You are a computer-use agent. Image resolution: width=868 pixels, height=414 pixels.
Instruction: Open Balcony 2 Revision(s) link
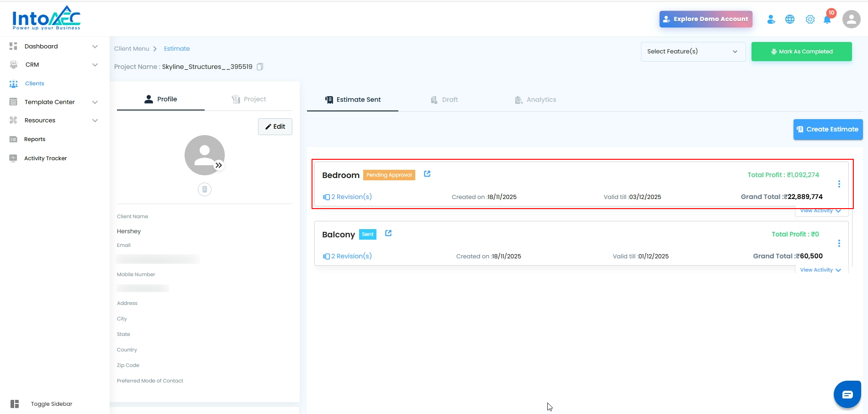[347, 256]
